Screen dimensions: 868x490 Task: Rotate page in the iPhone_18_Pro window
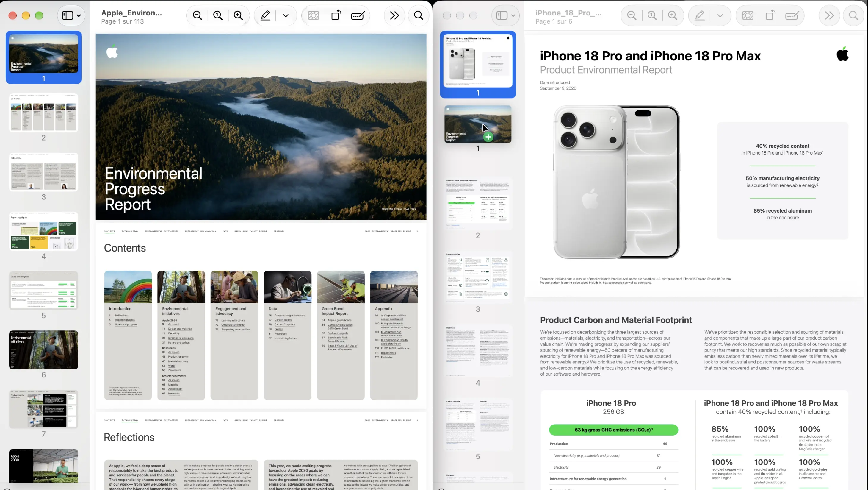770,15
